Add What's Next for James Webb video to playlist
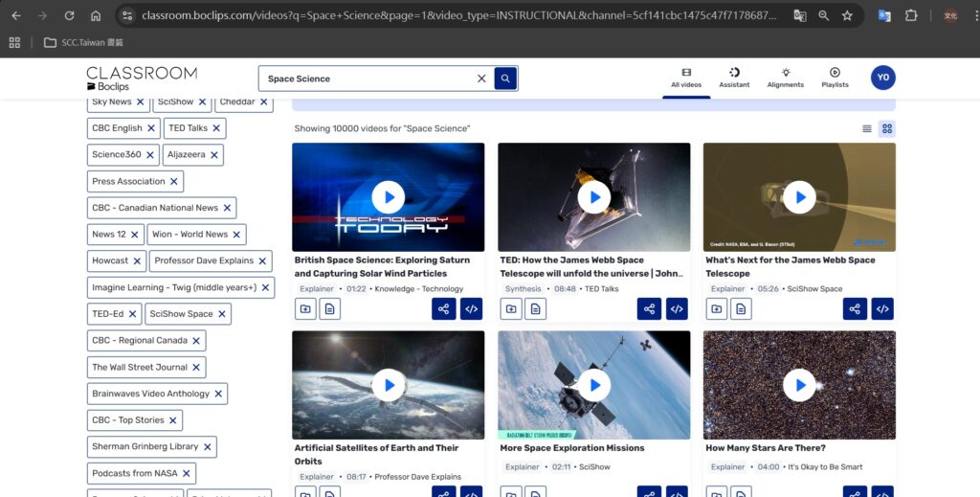Image resolution: width=980 pixels, height=497 pixels. pos(717,308)
